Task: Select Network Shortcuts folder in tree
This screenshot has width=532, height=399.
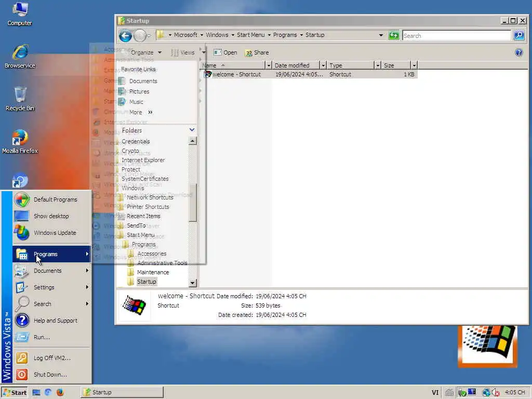Action: (x=150, y=197)
